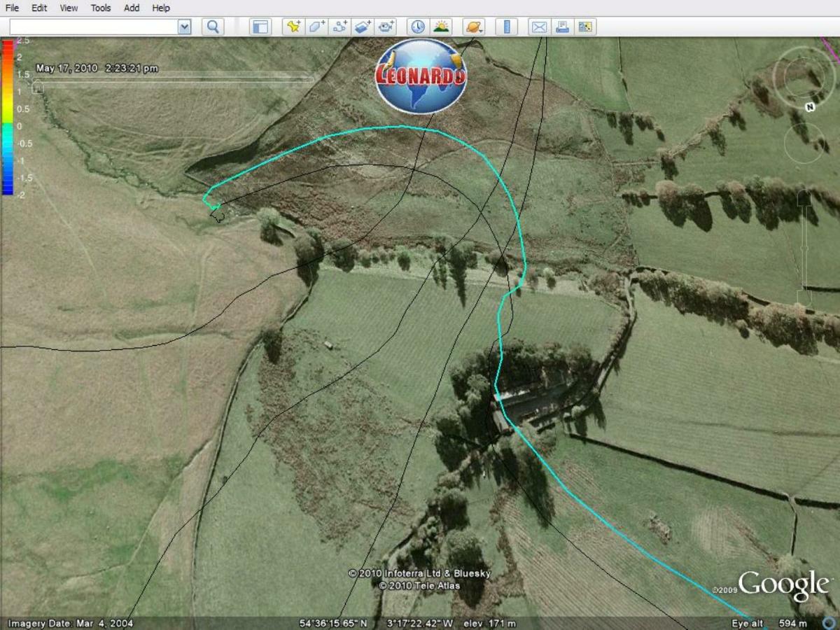
Task: Select the Add Polygon tool
Action: pos(316,27)
